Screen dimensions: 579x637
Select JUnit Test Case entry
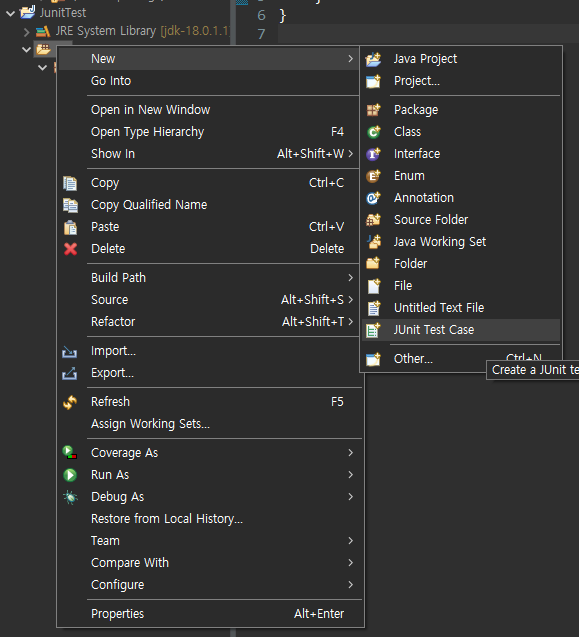click(461, 330)
